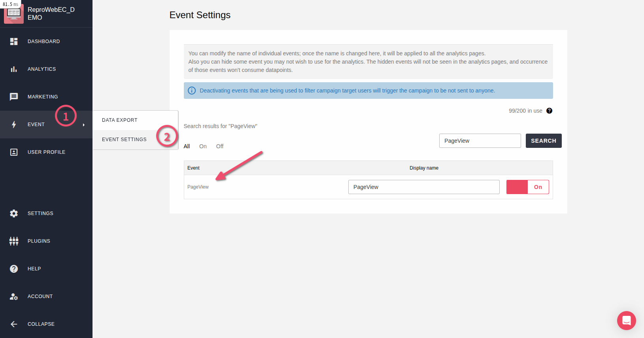Image resolution: width=644 pixels, height=338 pixels.
Task: Collapse the sidebar with arrow
Action: (x=14, y=324)
